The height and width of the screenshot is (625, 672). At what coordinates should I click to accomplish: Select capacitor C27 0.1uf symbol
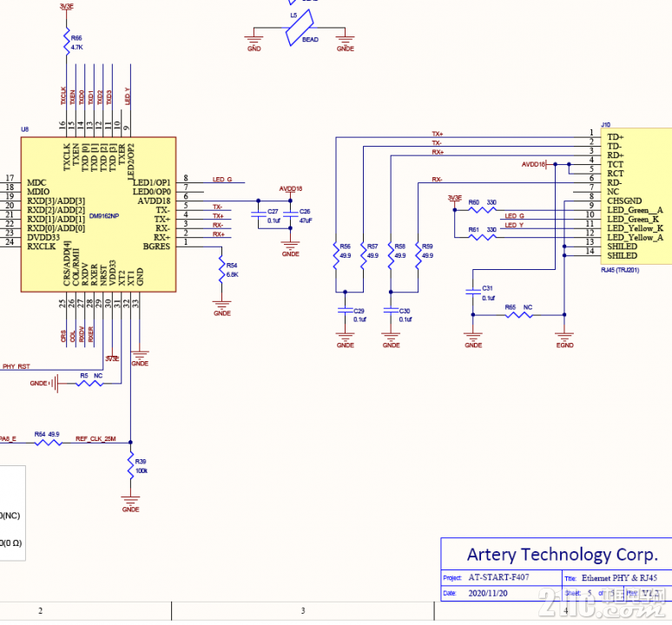259,214
